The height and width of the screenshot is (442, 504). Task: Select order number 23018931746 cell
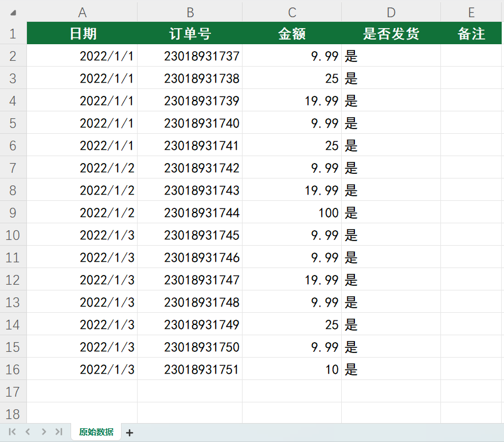tap(190, 257)
